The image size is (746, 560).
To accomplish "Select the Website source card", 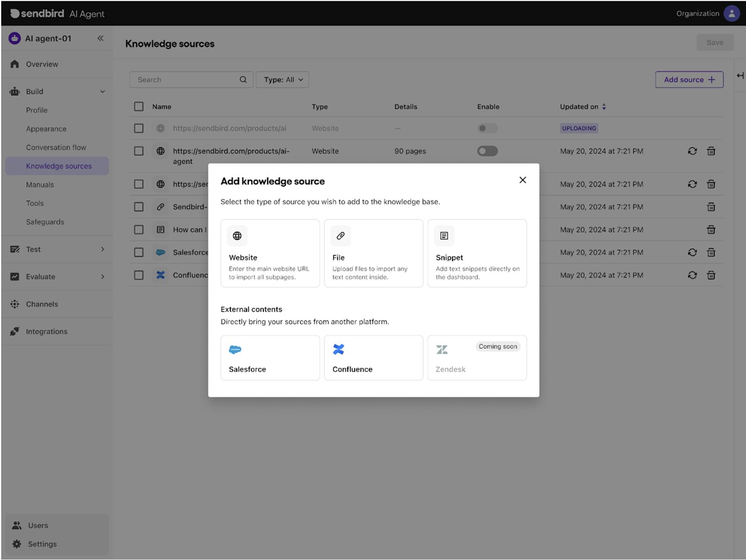I will [270, 253].
